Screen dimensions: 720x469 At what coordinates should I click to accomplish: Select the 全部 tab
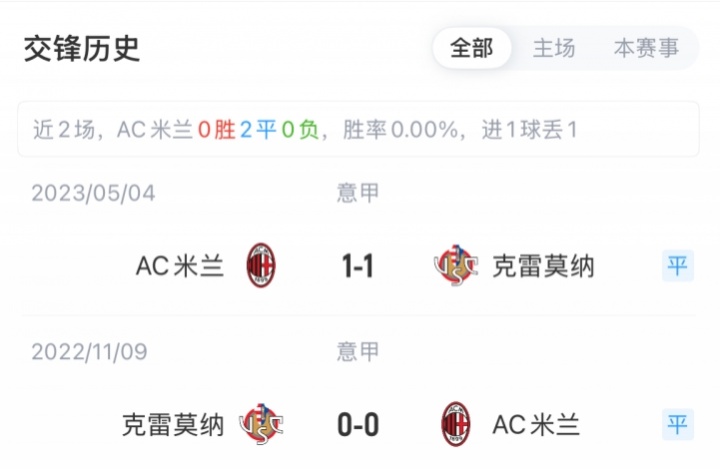(472, 48)
